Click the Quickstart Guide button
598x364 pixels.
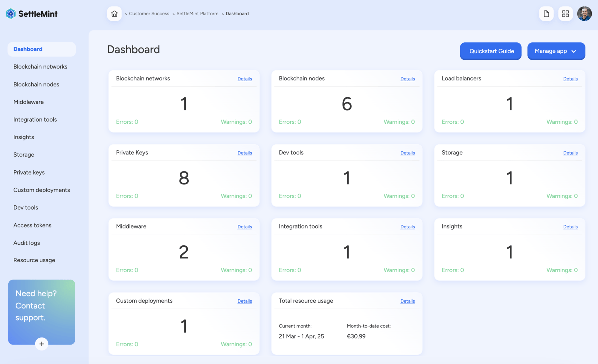coord(490,51)
